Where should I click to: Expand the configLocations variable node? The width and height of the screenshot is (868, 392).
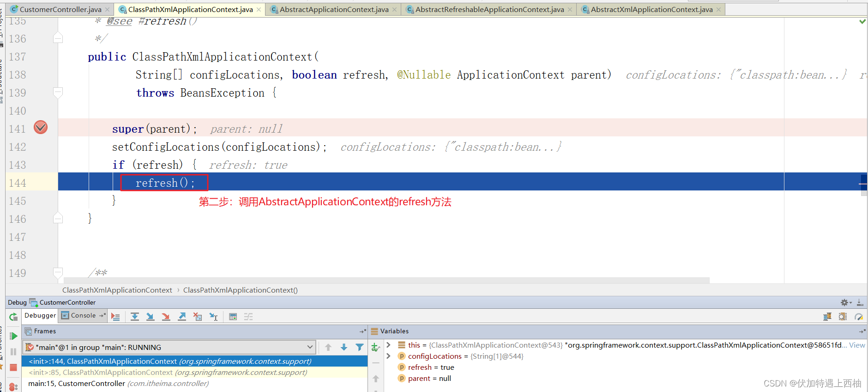(388, 356)
